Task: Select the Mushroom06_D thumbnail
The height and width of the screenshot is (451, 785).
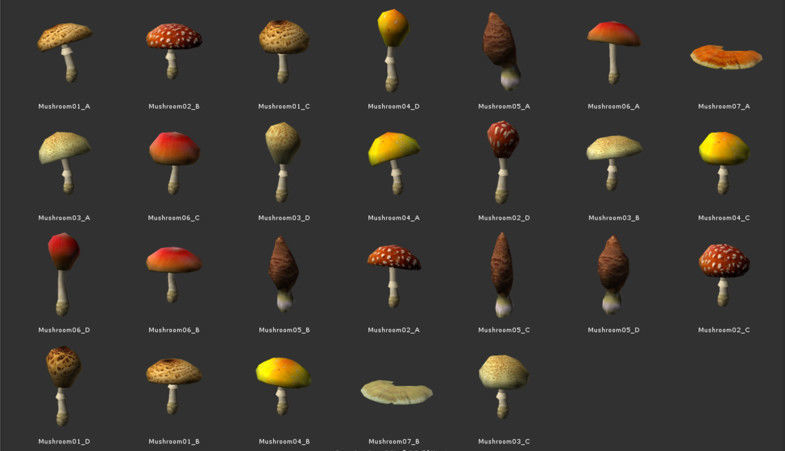Action: coord(64,274)
